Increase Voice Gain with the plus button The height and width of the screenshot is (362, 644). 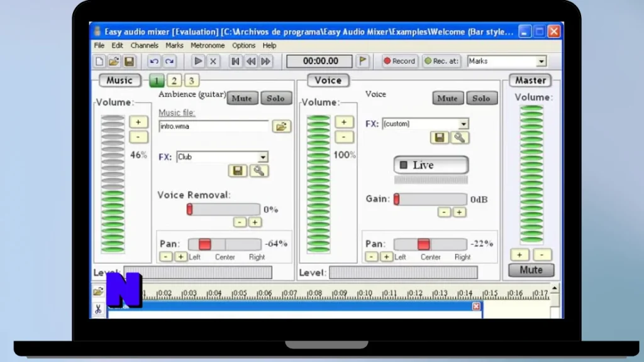click(459, 212)
